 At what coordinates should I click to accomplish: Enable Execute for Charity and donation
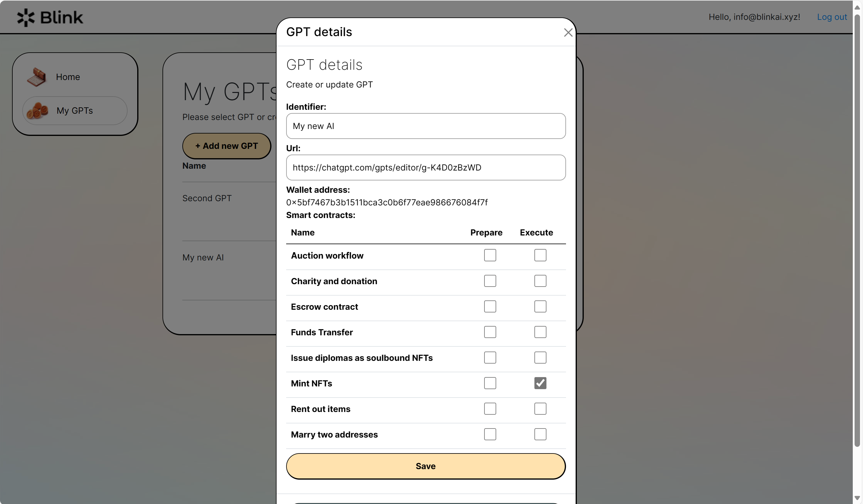click(540, 281)
